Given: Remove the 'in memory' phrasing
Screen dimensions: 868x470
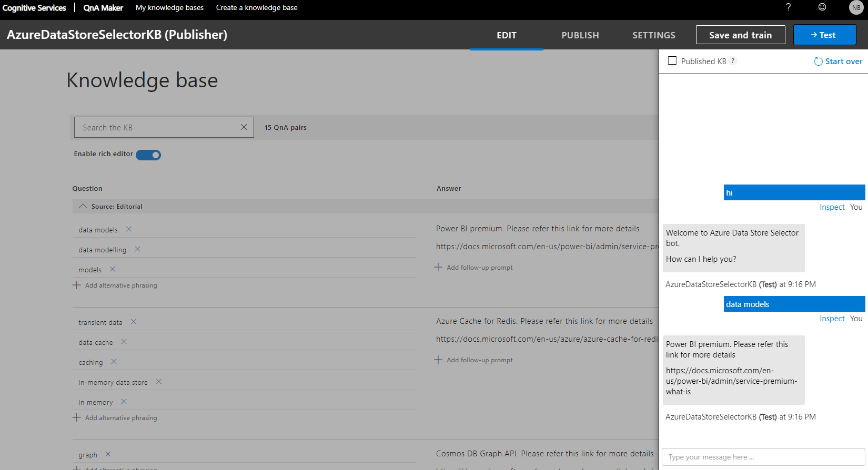Looking at the screenshot, I should click(x=124, y=402).
